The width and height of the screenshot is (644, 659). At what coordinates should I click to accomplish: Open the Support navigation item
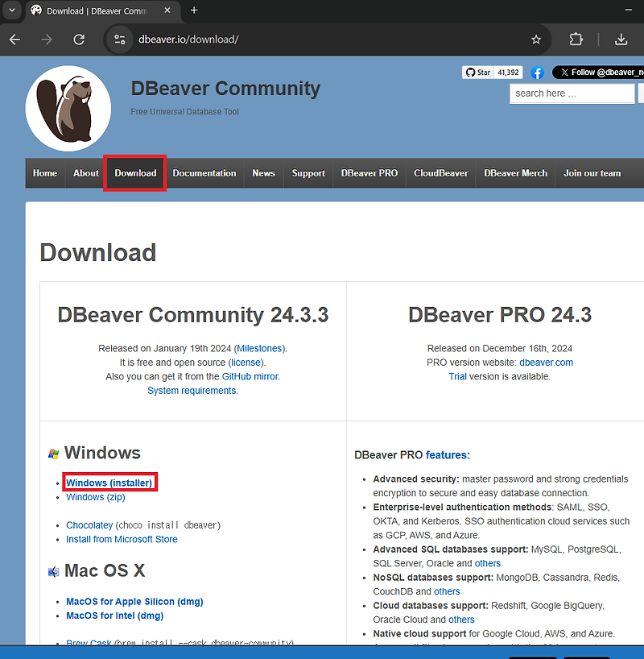click(308, 173)
